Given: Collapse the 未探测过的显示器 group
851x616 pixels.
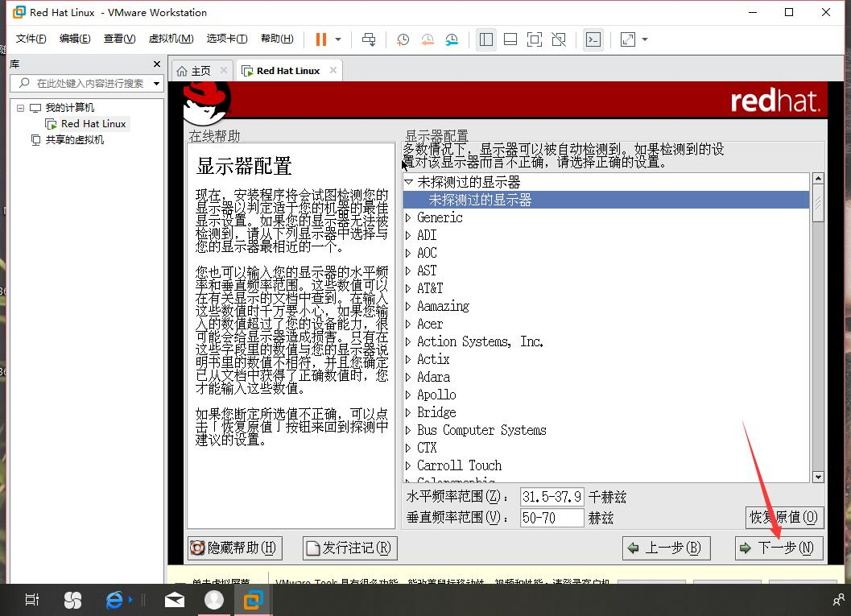Looking at the screenshot, I should click(x=409, y=182).
